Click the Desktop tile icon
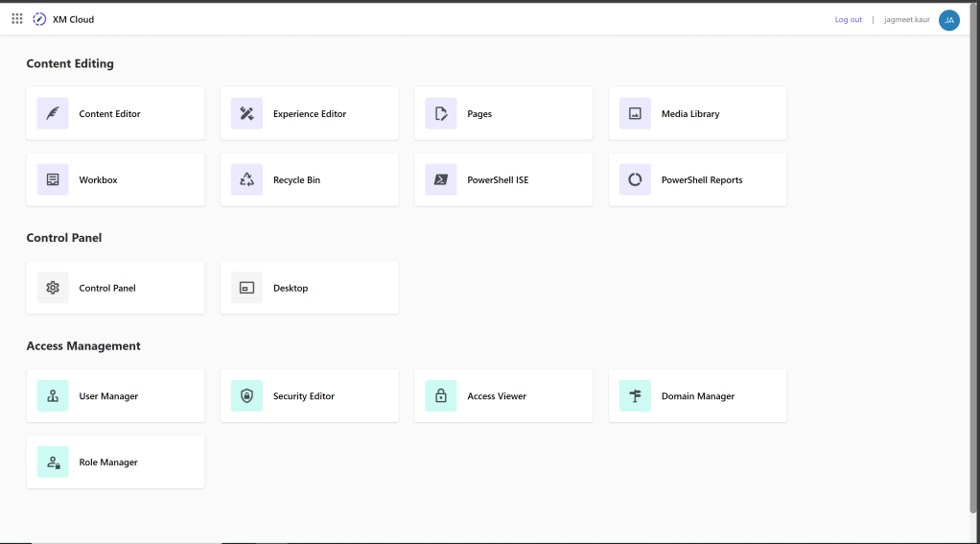Image resolution: width=980 pixels, height=544 pixels. (x=246, y=288)
